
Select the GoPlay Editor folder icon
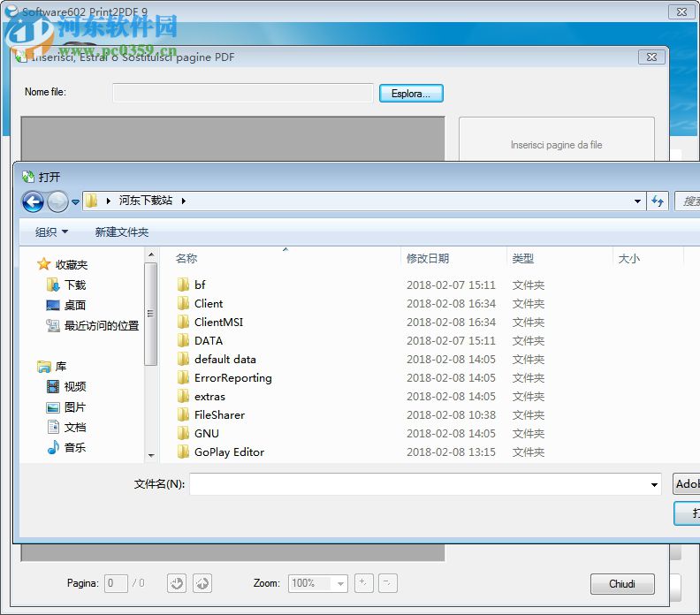pyautogui.click(x=183, y=452)
